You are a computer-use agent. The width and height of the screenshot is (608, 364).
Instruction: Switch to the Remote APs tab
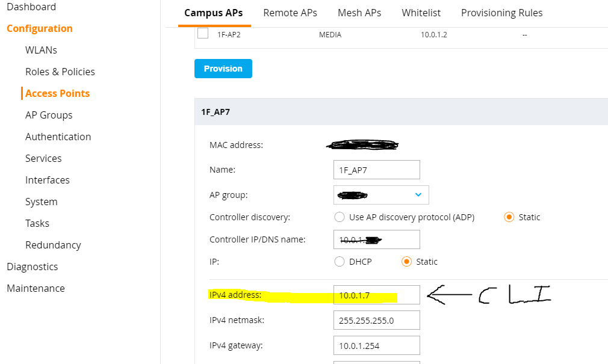290,13
